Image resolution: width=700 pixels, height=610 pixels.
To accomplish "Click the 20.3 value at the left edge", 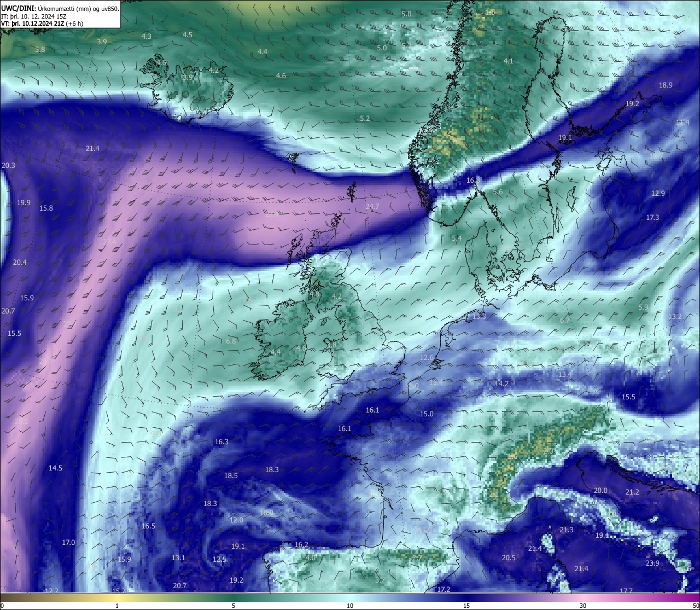I will click(8, 166).
